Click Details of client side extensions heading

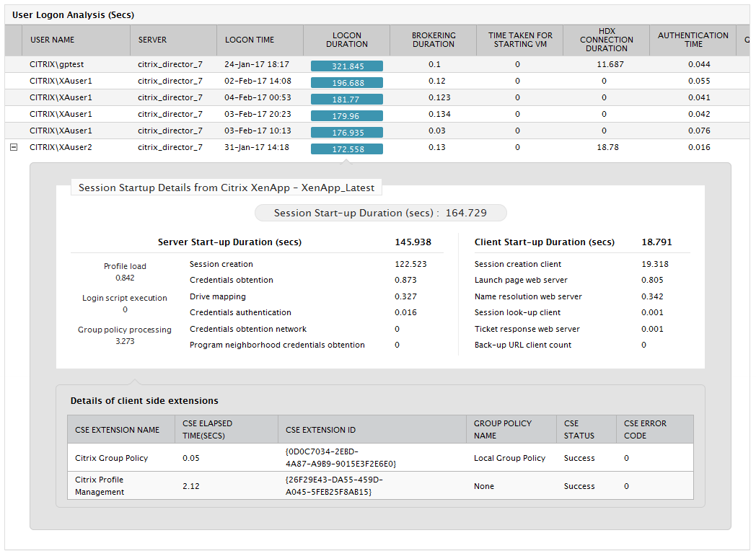[x=144, y=400]
